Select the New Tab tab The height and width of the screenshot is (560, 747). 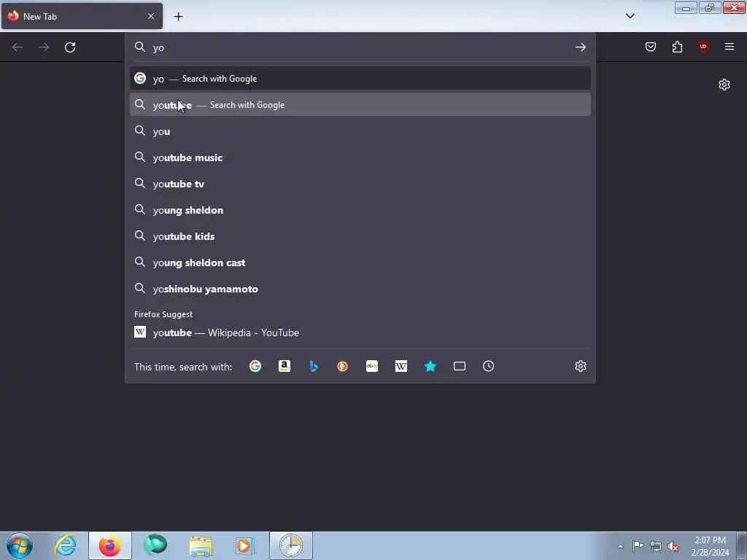tap(82, 16)
